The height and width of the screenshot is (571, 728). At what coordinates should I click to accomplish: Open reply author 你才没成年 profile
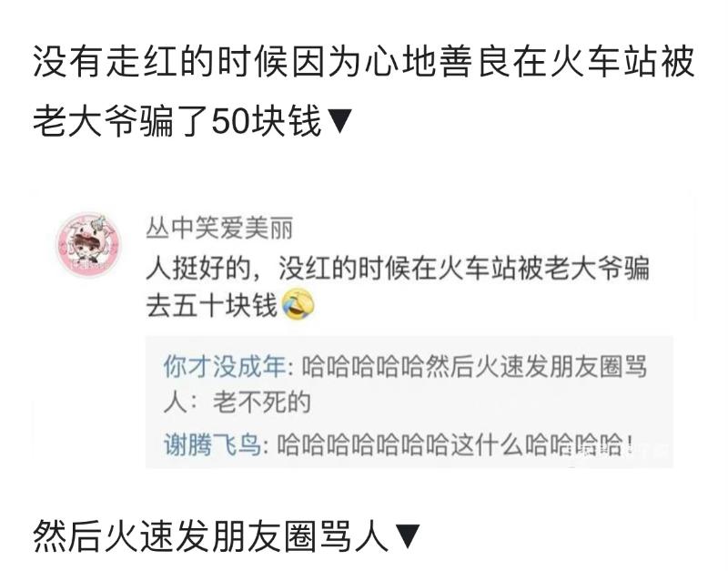click(224, 366)
